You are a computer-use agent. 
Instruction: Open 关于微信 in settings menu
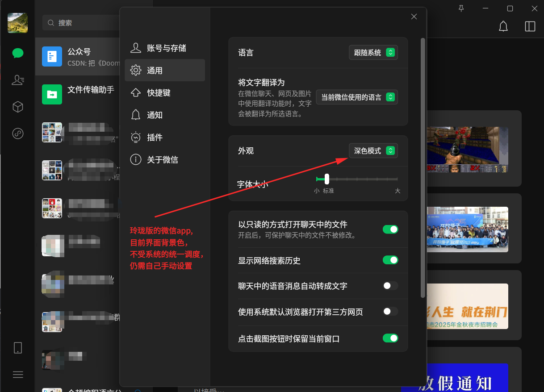click(165, 160)
